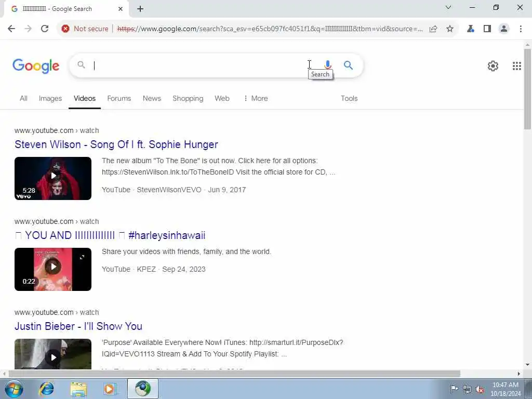Click the browser forward arrow

[x=28, y=29]
